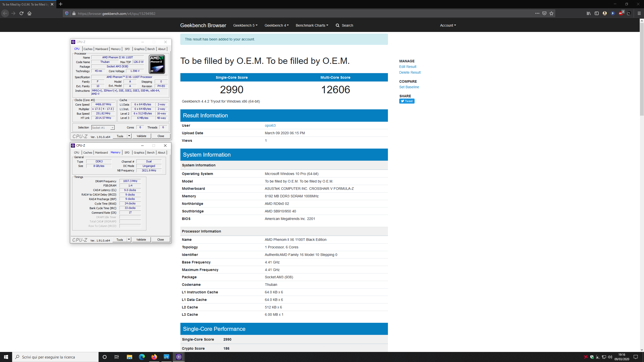Open SPD tab in upper CPU-Z window
Screen dimensions: 644x362
tap(127, 49)
